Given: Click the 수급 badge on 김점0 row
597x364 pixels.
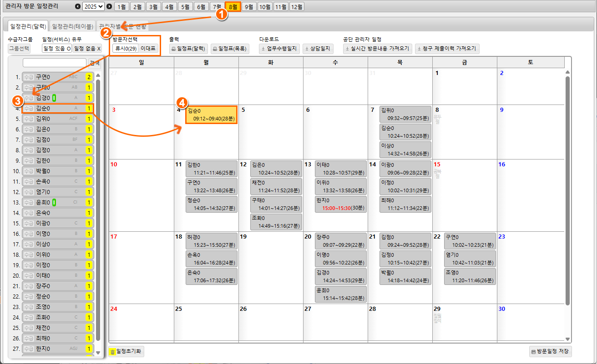Looking at the screenshot, I should (29, 140).
